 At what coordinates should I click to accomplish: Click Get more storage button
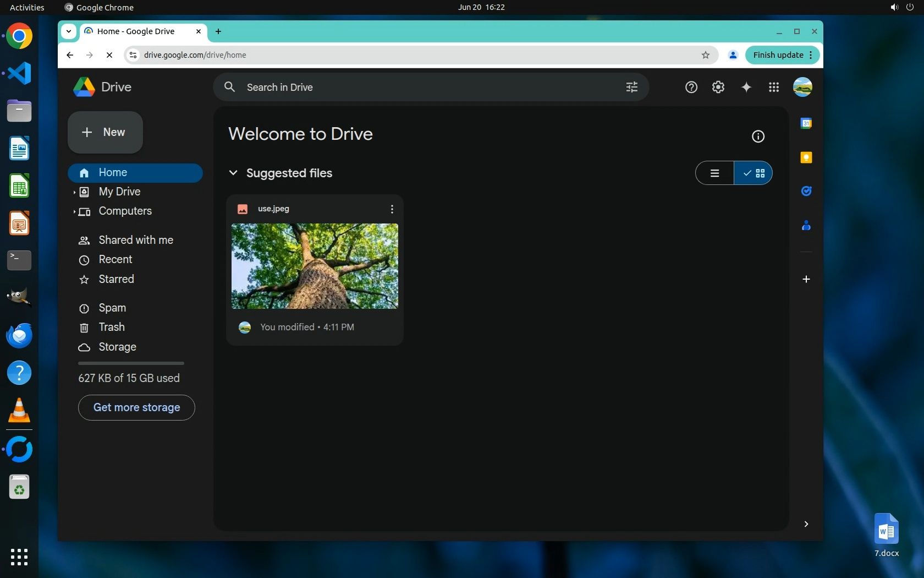(136, 407)
